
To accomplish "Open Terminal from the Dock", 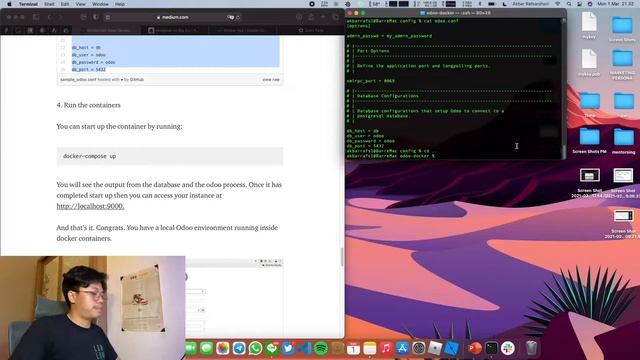I will pyautogui.click(x=491, y=348).
